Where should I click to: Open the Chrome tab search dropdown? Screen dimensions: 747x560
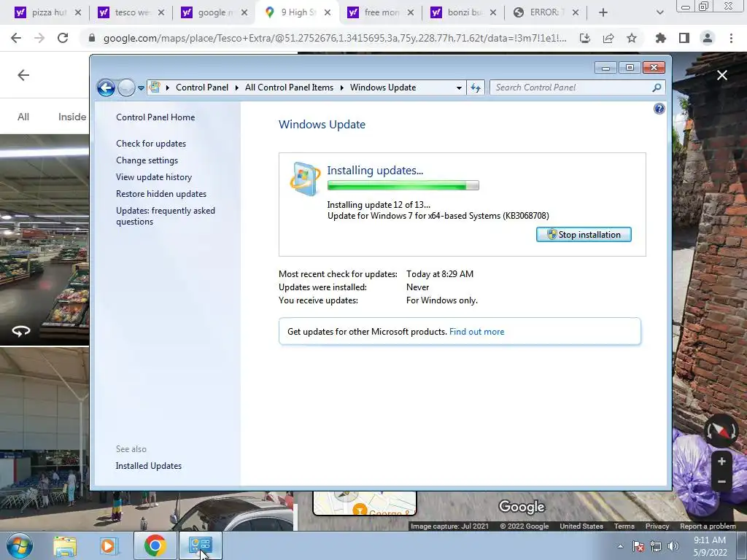point(659,12)
